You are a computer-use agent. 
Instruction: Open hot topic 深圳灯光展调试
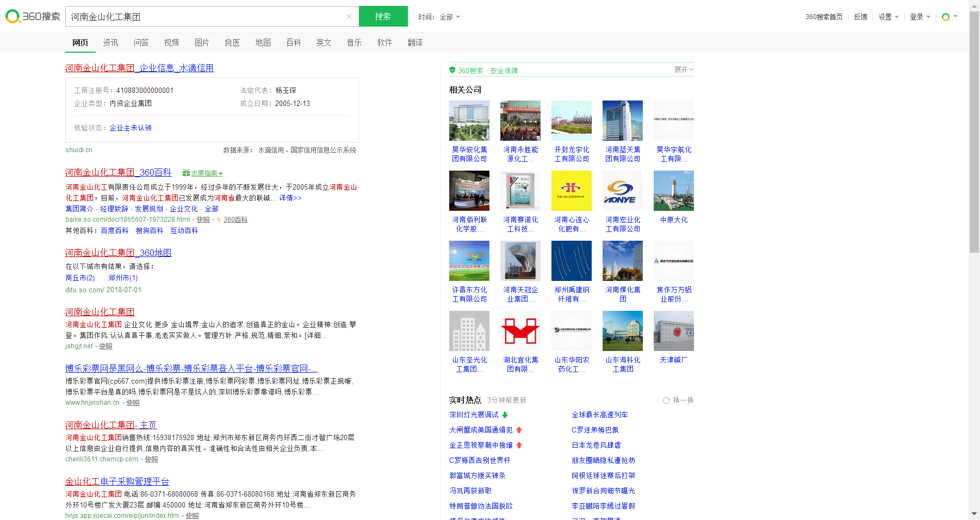(x=474, y=415)
